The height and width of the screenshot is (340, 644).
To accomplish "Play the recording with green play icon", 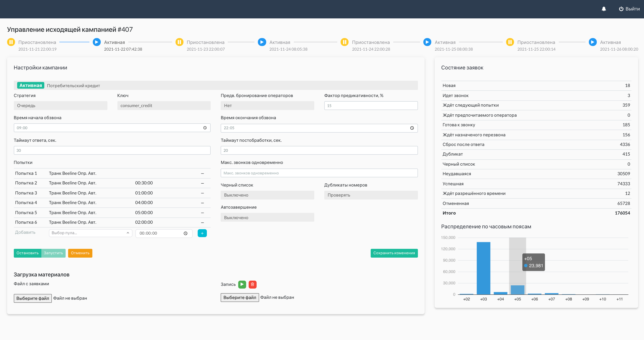I will (242, 284).
